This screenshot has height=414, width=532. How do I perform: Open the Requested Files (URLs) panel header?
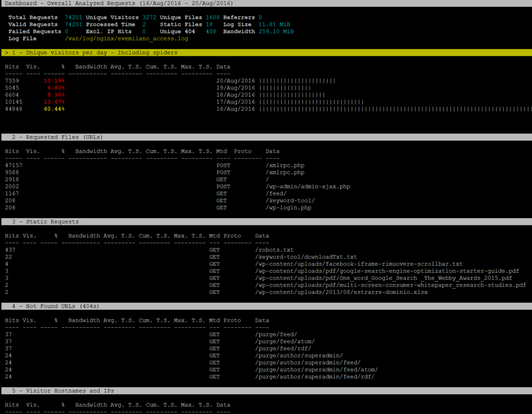click(266, 137)
